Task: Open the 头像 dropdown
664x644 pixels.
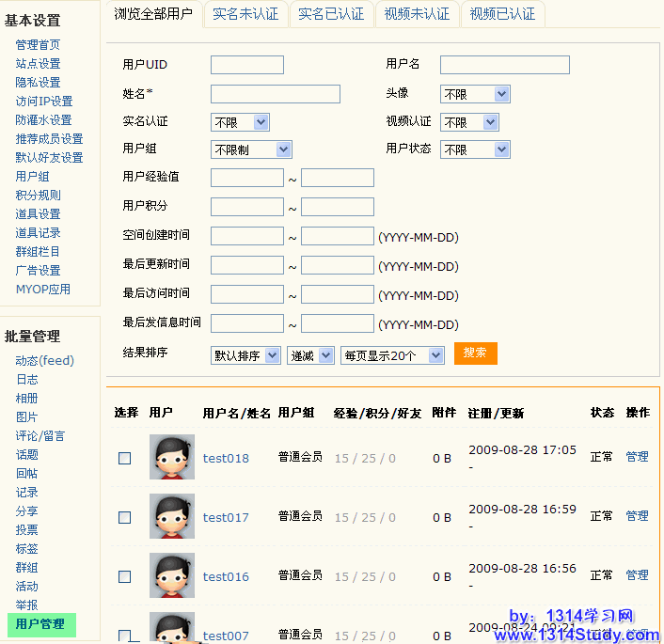Action: pyautogui.click(x=475, y=94)
